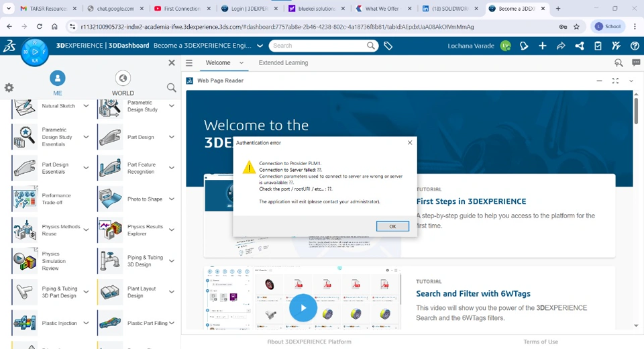644x349 pixels.
Task: Maximize the Web Page Reader widget
Action: click(615, 81)
